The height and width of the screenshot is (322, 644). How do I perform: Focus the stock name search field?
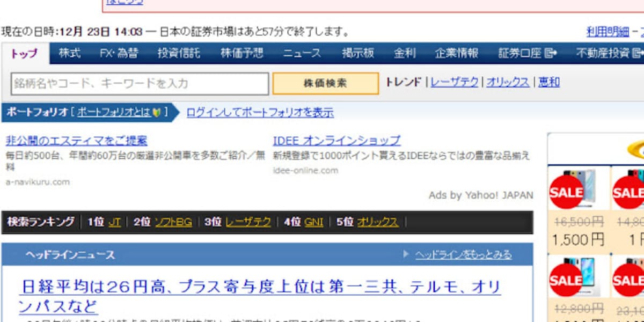coord(140,84)
